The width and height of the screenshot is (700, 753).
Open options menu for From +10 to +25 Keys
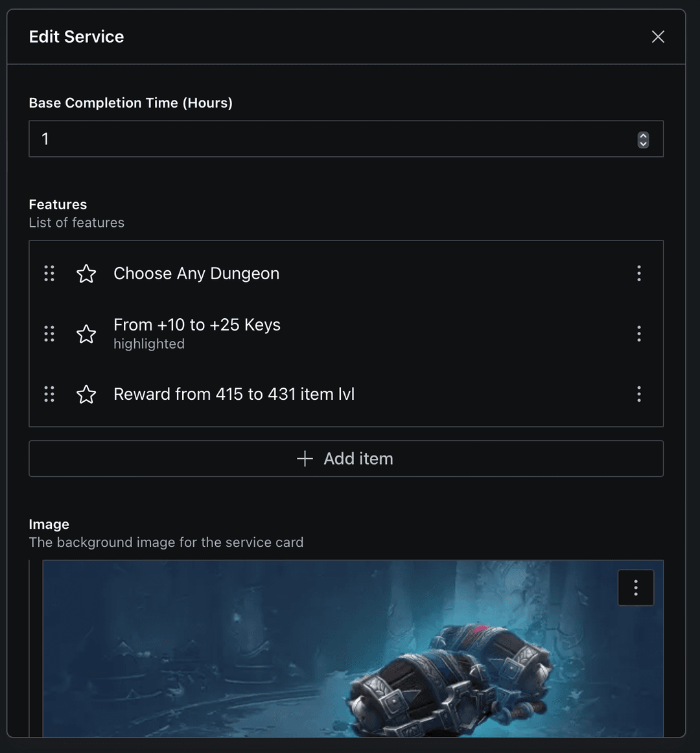click(638, 334)
